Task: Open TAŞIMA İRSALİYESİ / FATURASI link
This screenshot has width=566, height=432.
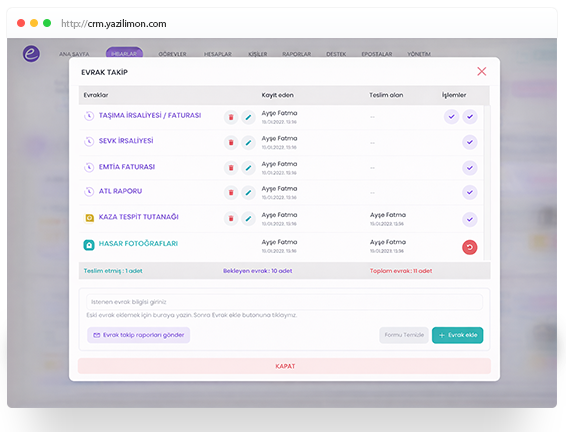Action: click(x=150, y=115)
